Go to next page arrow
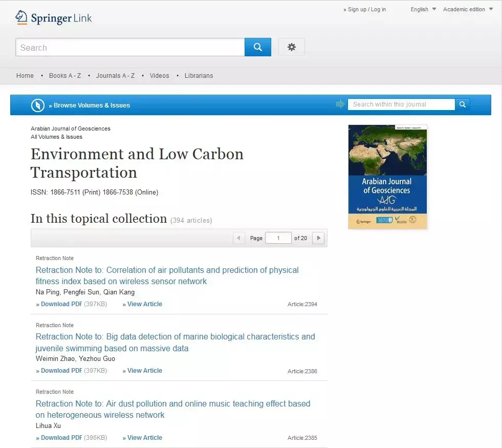The width and height of the screenshot is (502, 448). click(x=318, y=238)
